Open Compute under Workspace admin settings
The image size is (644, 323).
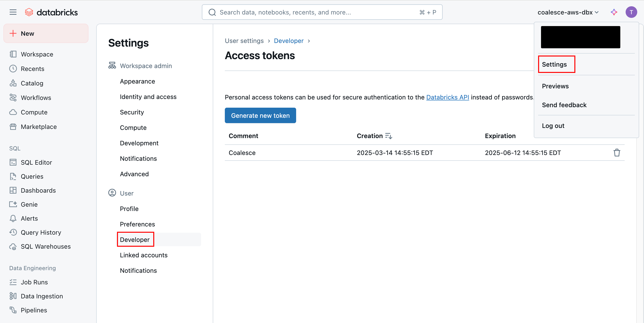(x=133, y=127)
